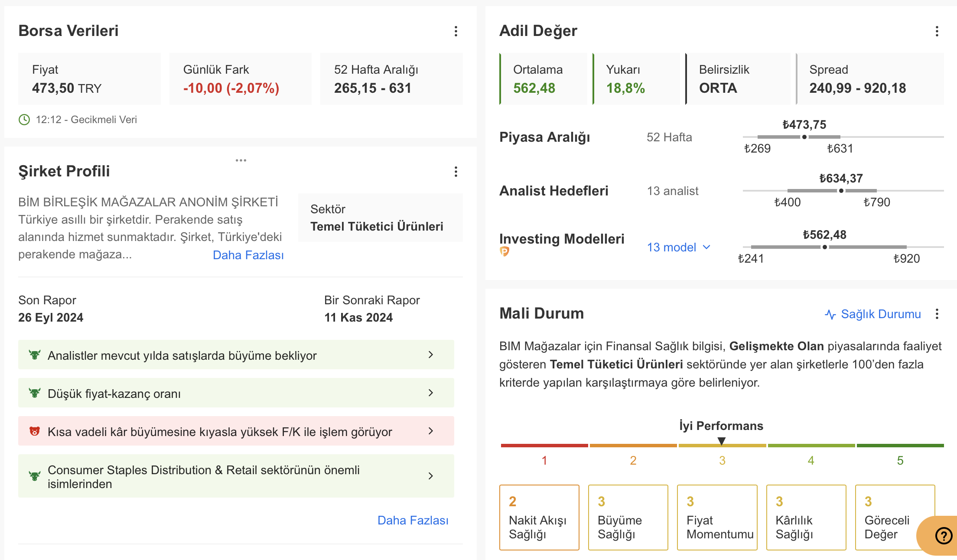The width and height of the screenshot is (957, 560).
Task: Select the Fiyat Momentumu card
Action: click(717, 518)
